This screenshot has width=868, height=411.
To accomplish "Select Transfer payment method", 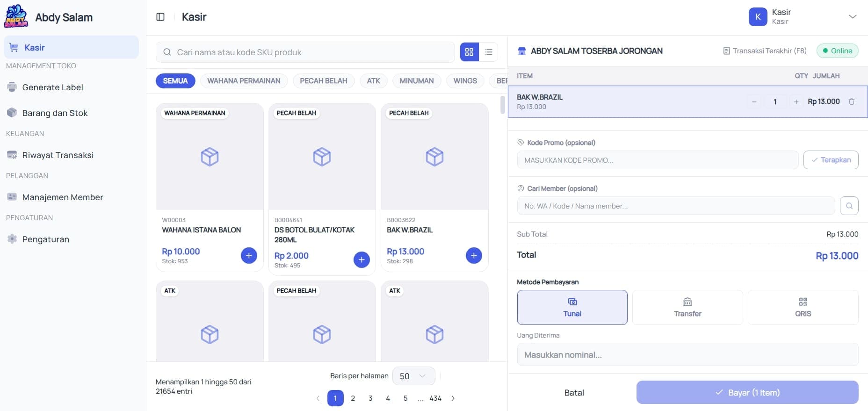I will tap(687, 307).
